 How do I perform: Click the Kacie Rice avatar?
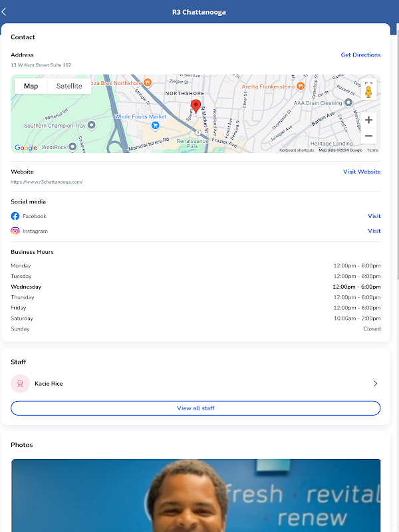click(21, 384)
